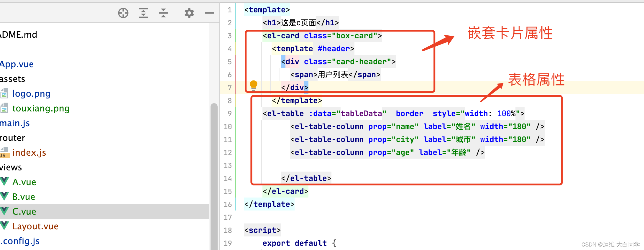
Task: Click the span containing 用户列表
Action: click(x=335, y=75)
